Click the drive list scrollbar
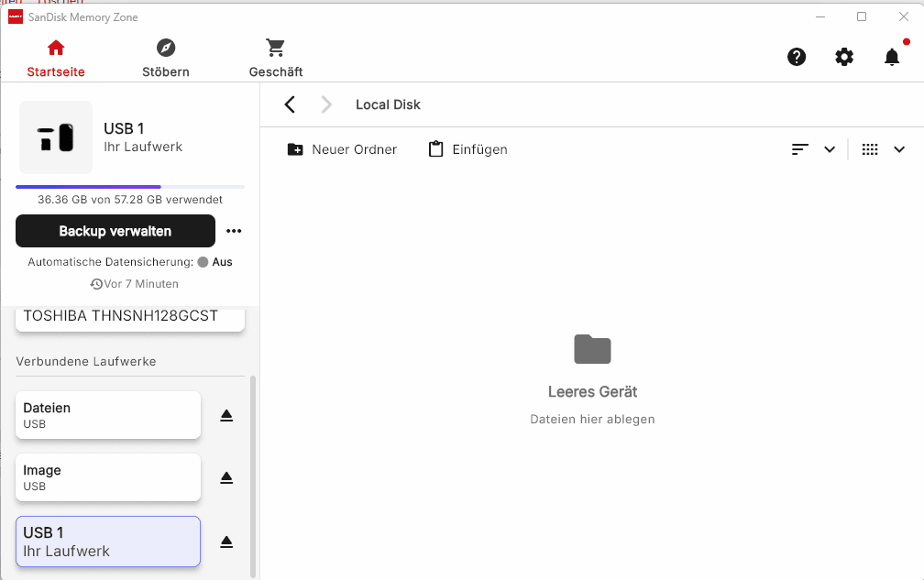 pos(253,477)
